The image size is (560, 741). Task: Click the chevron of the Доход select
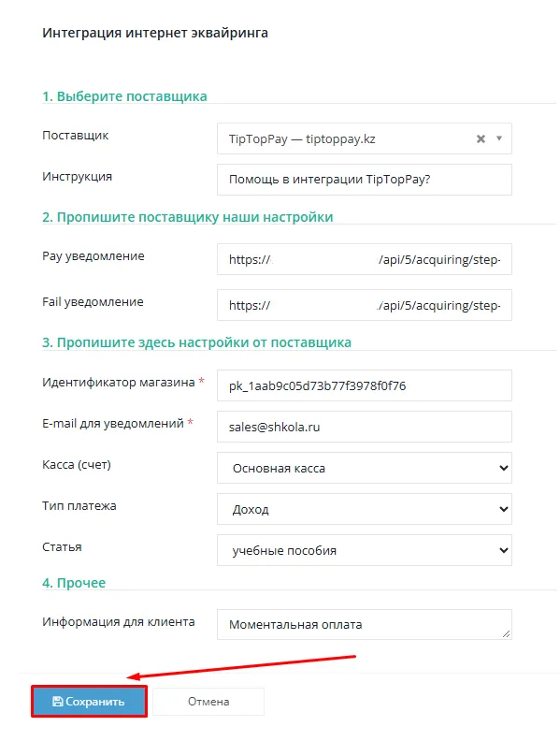tap(503, 509)
